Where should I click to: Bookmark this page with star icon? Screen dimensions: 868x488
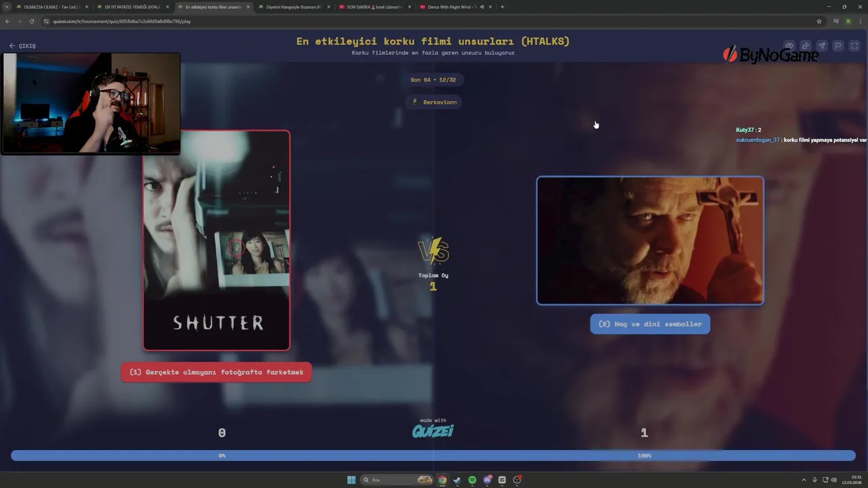point(819,21)
